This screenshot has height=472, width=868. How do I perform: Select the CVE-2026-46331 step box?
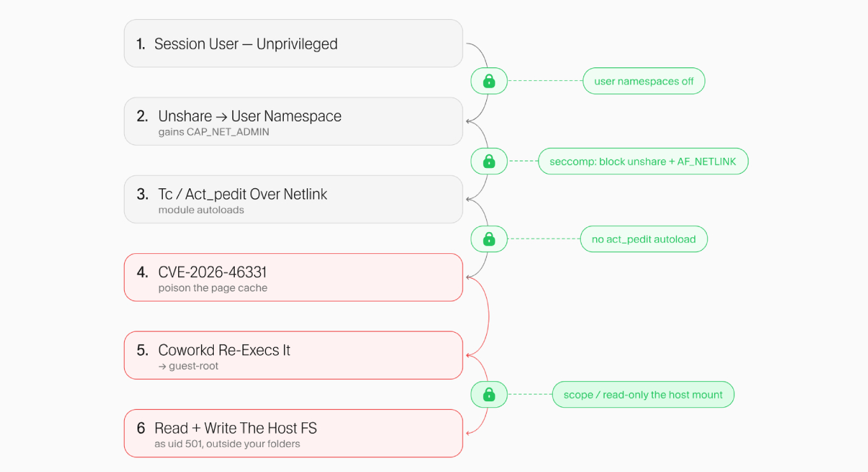[x=293, y=277]
